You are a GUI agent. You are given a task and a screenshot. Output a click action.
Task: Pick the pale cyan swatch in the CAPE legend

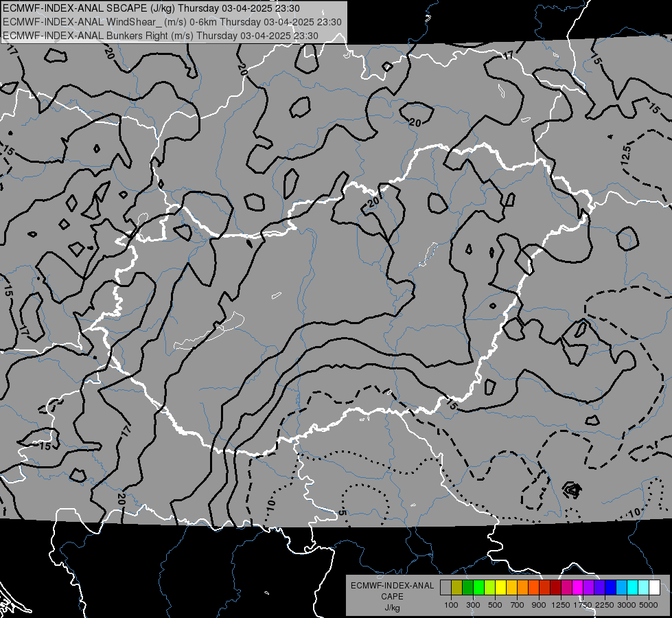(644, 588)
